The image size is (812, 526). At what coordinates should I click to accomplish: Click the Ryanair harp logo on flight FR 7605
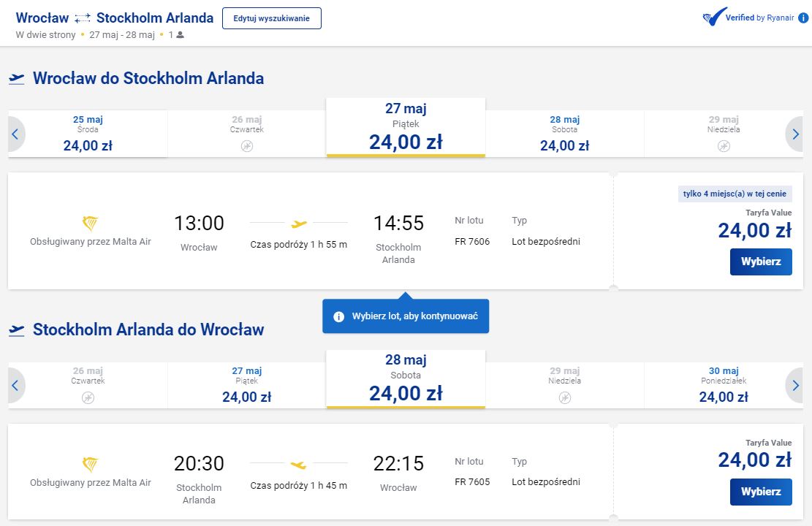90,465
